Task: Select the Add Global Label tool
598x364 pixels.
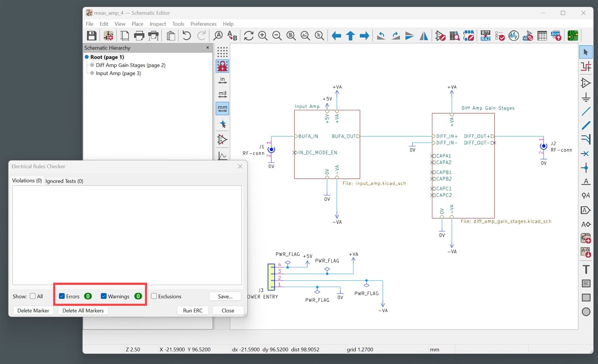Action: click(586, 210)
